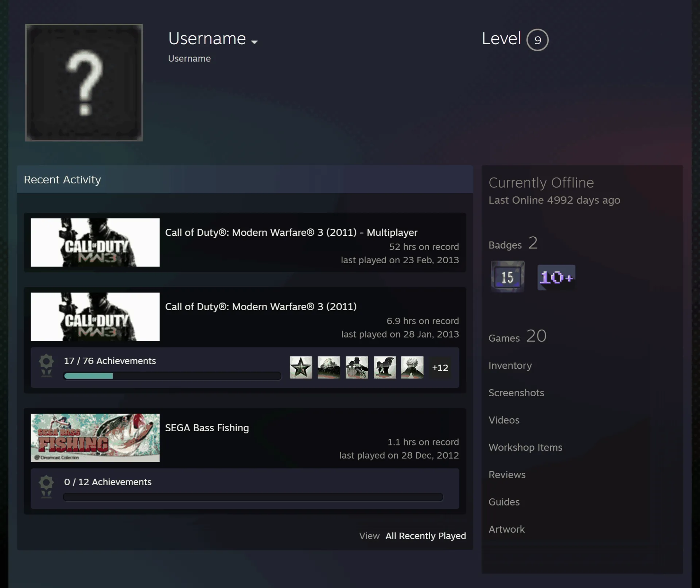Open the SEGA Bass Fishing title link

(x=207, y=428)
